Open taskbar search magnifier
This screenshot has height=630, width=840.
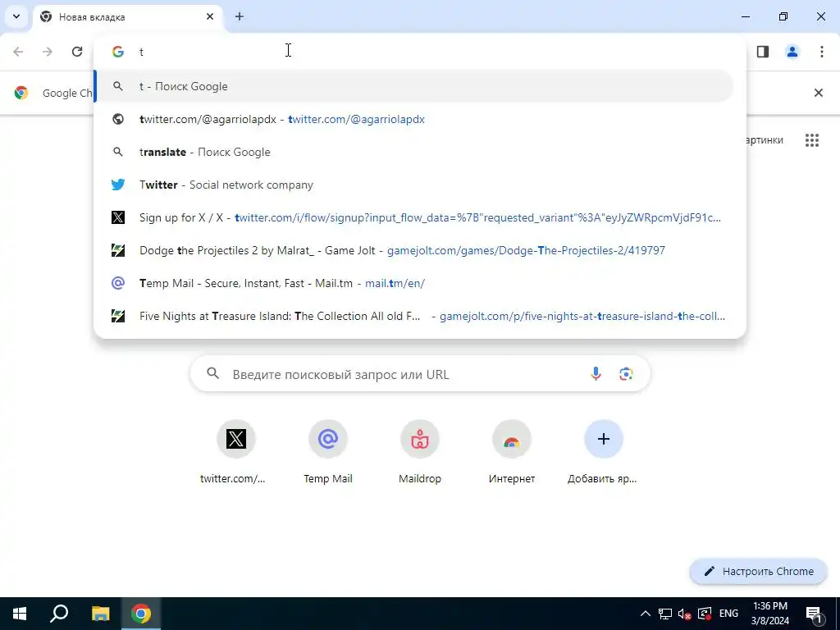point(59,614)
